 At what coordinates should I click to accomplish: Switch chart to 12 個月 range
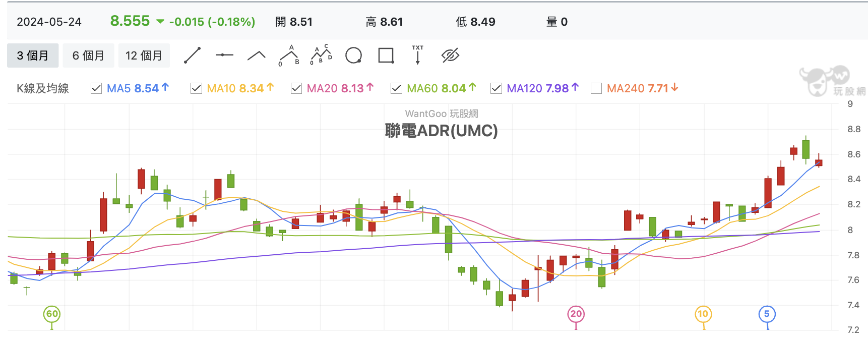coord(144,55)
